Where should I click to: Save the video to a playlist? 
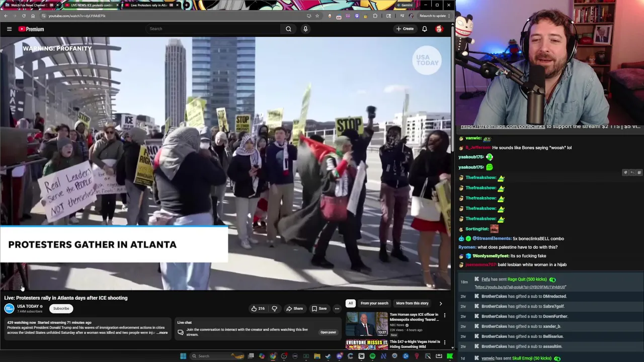tap(319, 309)
